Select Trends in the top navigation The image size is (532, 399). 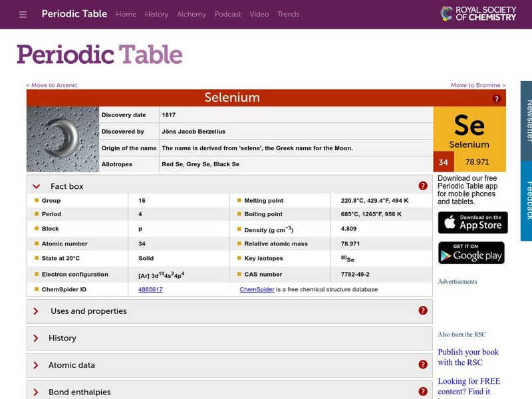pyautogui.click(x=289, y=14)
